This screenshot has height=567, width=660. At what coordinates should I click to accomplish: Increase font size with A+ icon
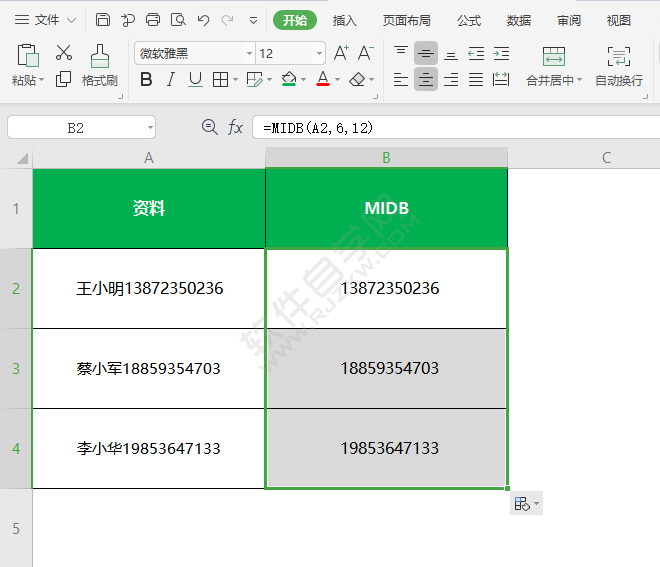pyautogui.click(x=341, y=53)
